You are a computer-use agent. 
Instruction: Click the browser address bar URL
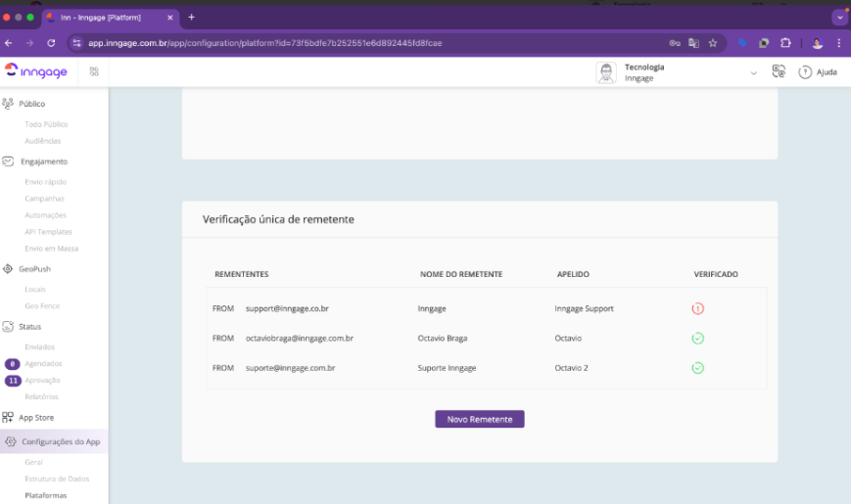[x=264, y=43]
